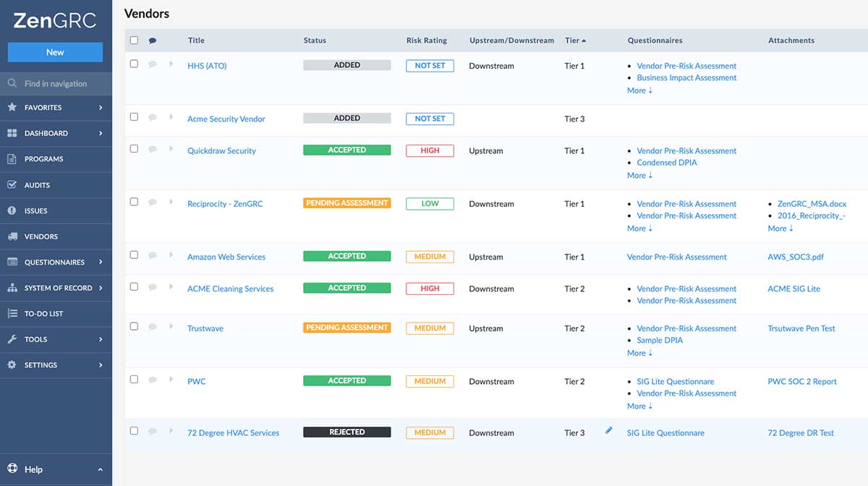Open the Programs navigation item
The height and width of the screenshot is (486, 868).
coord(43,159)
